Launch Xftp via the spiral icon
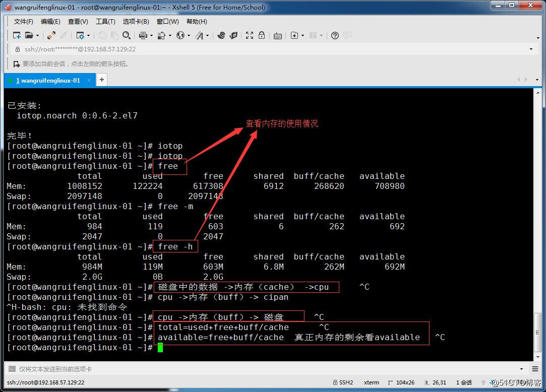Viewport: 546px width, 392px height. [x=221, y=35]
